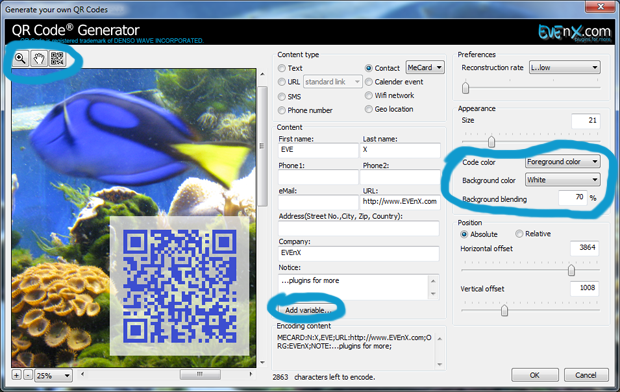Click the Phone1 input field

tap(318, 177)
